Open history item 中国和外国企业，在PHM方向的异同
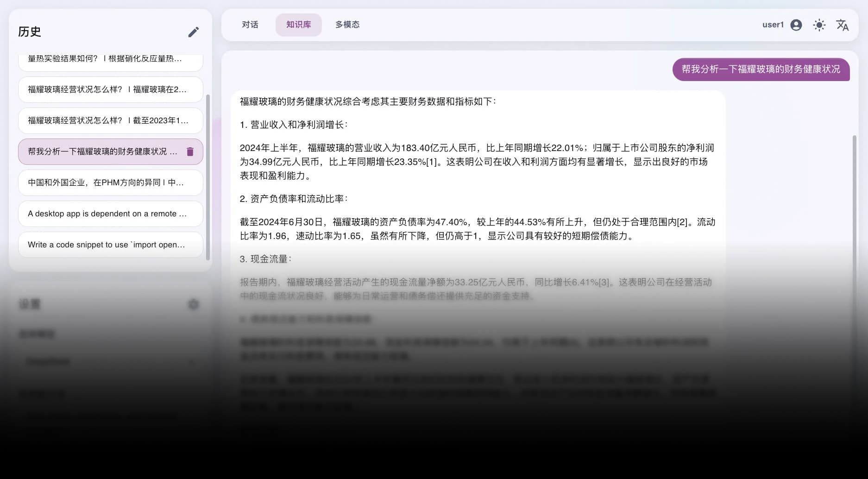 (x=111, y=183)
